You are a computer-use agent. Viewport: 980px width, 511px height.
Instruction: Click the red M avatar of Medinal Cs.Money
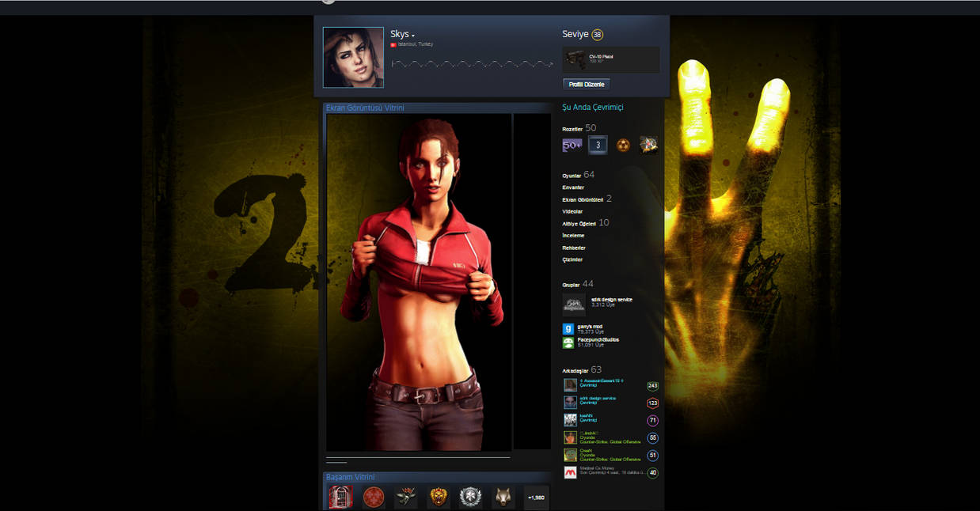[570, 472]
